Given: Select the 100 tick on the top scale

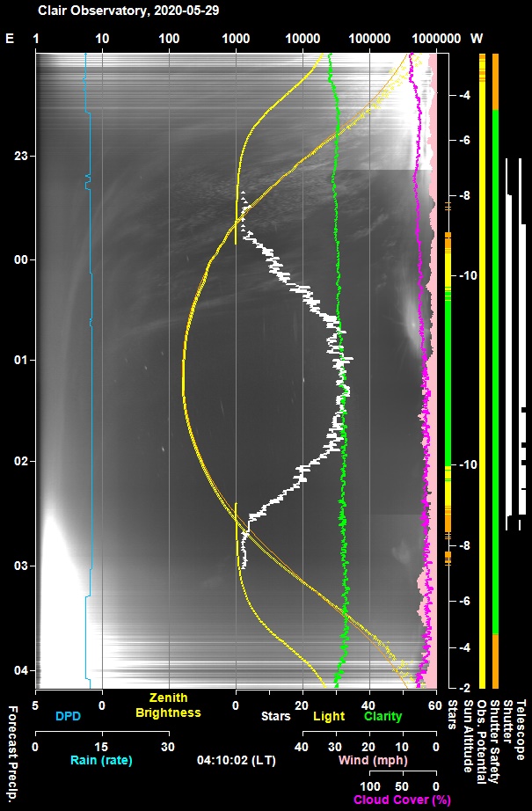Looking at the screenshot, I should click(169, 39).
